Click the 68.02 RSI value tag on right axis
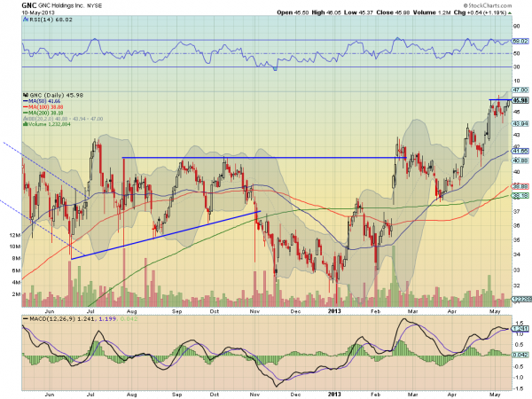This screenshot has width=532, height=399. pos(520,41)
